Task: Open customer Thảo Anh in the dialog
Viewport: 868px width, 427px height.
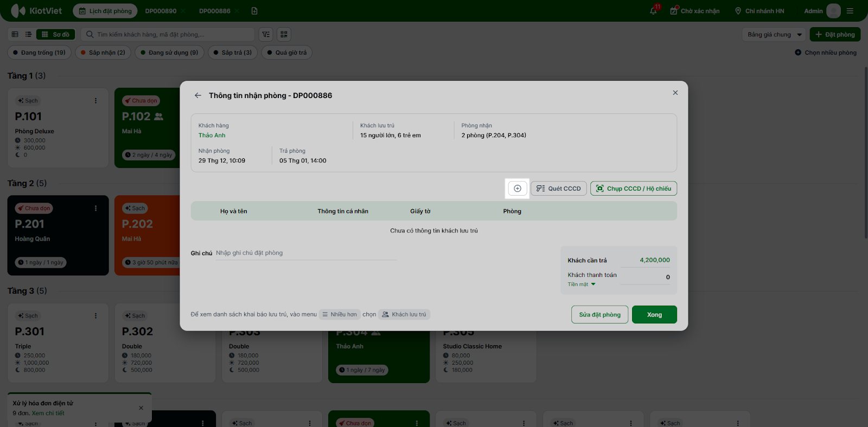Action: 212,135
